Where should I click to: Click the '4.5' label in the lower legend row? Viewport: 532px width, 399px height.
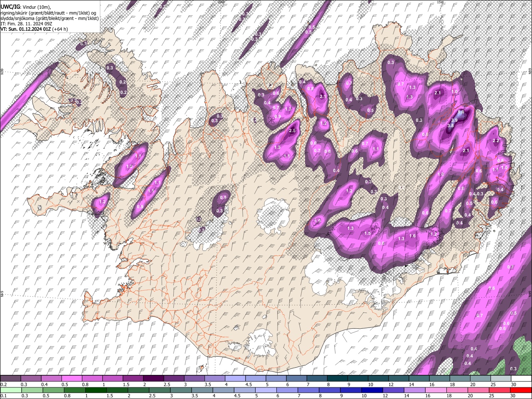click(238, 396)
